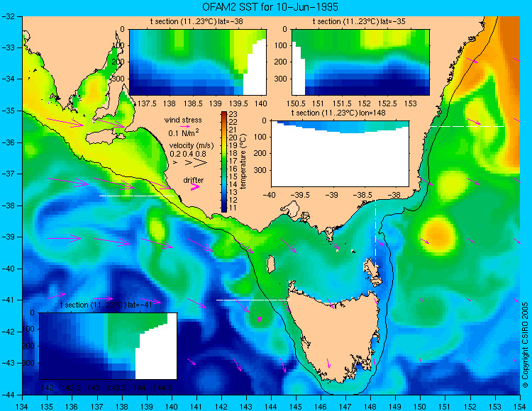This screenshot has width=532, height=411.
Task: Click Kangaroo Island on the map
Action: (x=105, y=138)
